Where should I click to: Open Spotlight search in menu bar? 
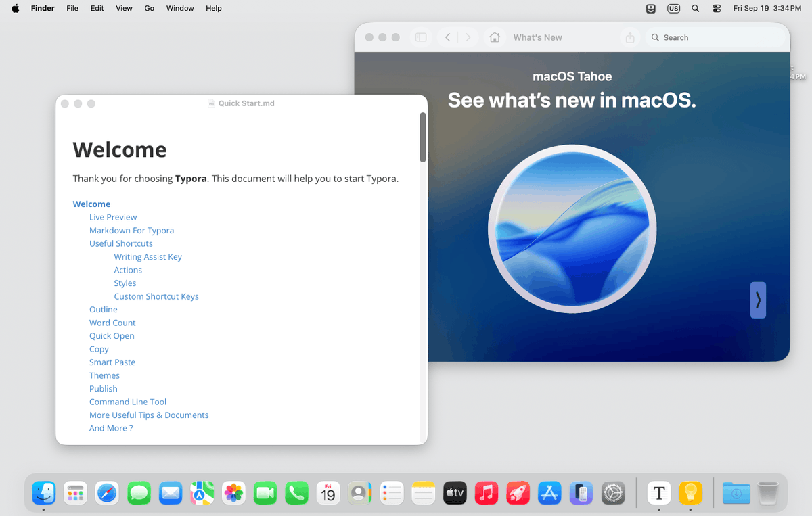(696, 9)
